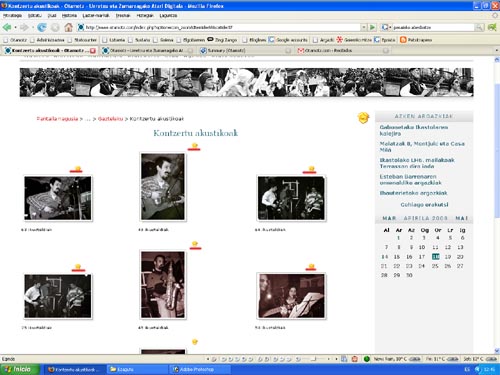
Task: Reload the page with the refresh icon
Action: (x=42, y=27)
